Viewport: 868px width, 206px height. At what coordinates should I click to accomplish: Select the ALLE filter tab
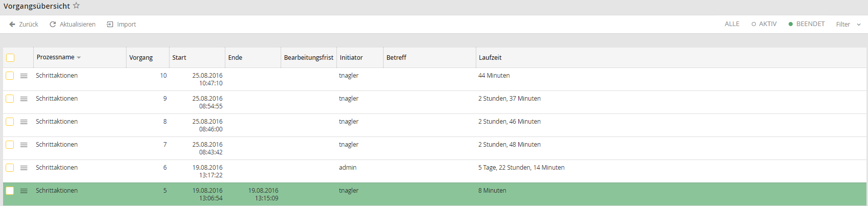(x=732, y=24)
